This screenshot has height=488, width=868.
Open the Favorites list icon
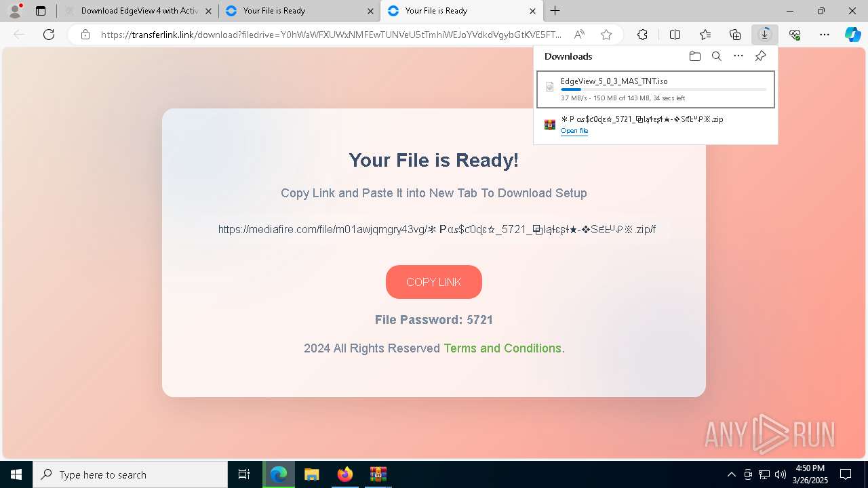tap(705, 35)
